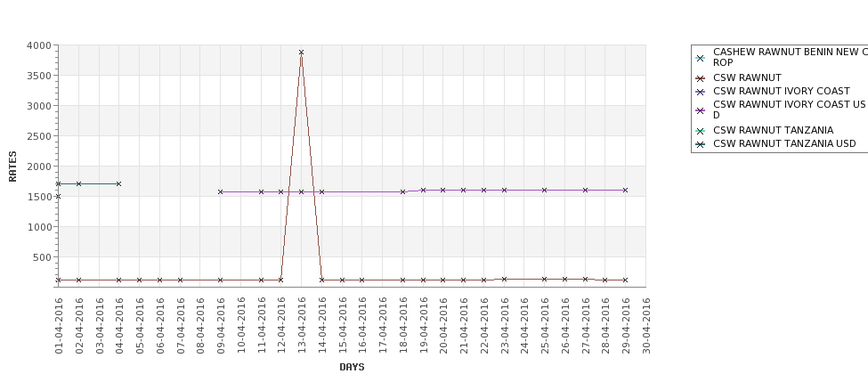Screen dimensions: 868x382
Task: Click the CSW RAWNUT IVORY COAST USD legend marker
Action: [701, 110]
